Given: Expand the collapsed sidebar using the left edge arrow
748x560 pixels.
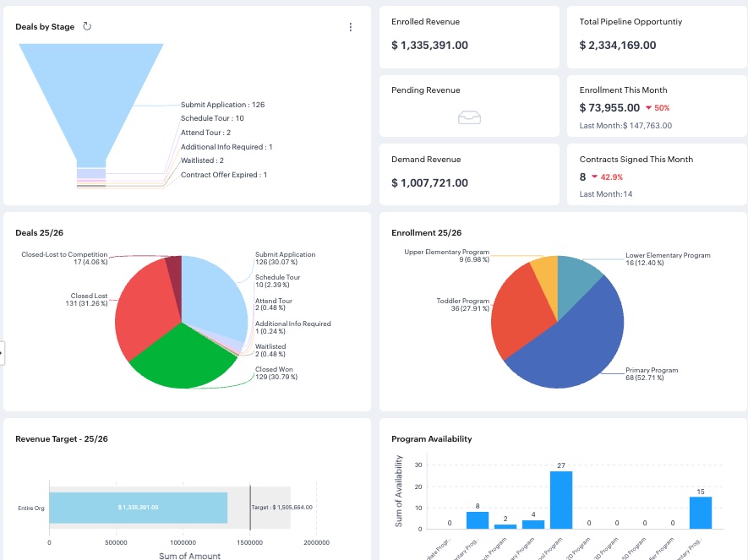Looking at the screenshot, I should [x=2, y=352].
